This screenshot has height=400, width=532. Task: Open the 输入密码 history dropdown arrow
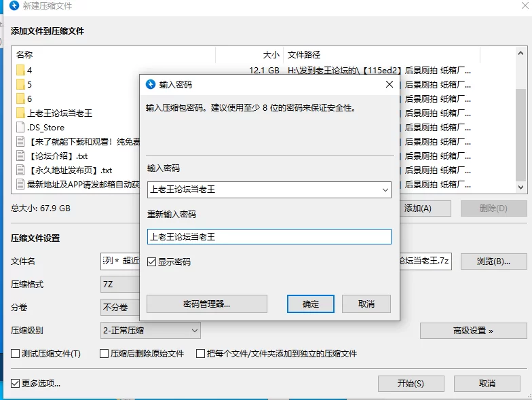pos(385,190)
